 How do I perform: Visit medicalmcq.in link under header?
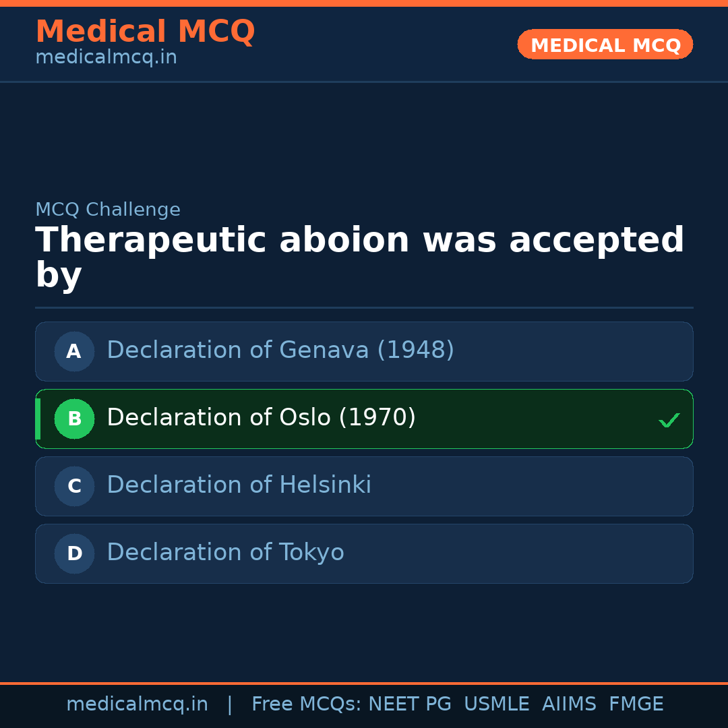pos(106,58)
